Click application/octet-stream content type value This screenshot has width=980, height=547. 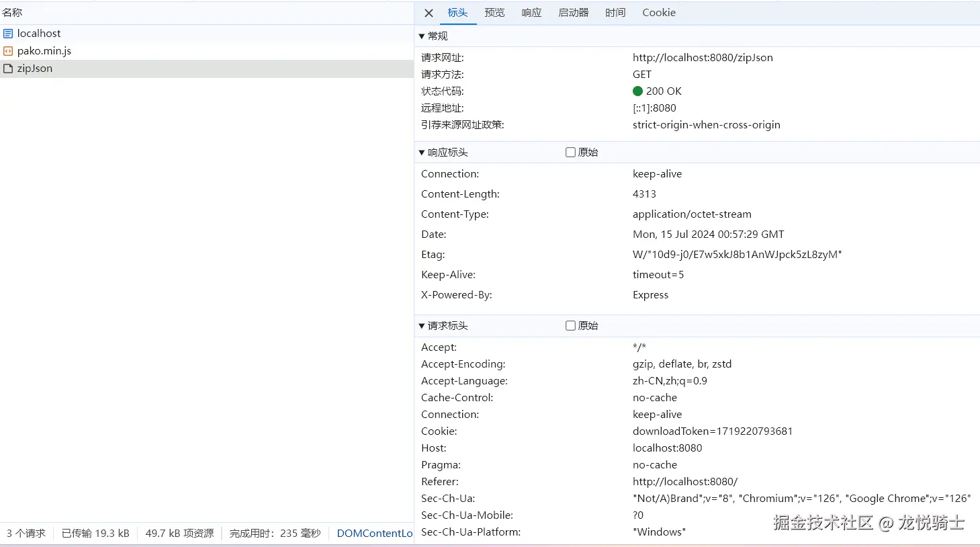click(x=692, y=214)
